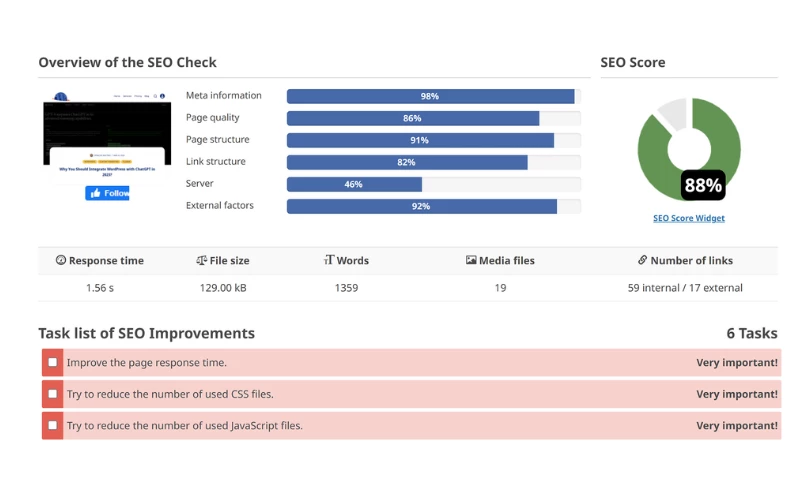
Task: Click the Meta information 98% progress bar
Action: tap(430, 96)
